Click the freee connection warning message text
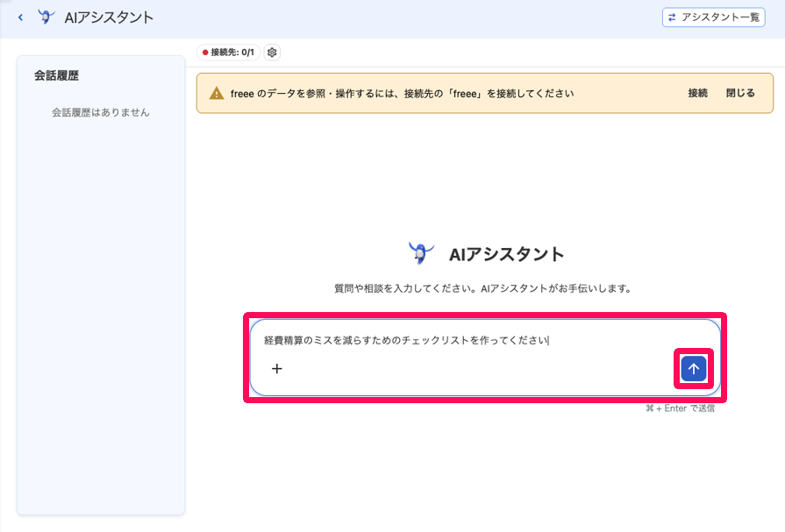785x532 pixels. point(402,94)
